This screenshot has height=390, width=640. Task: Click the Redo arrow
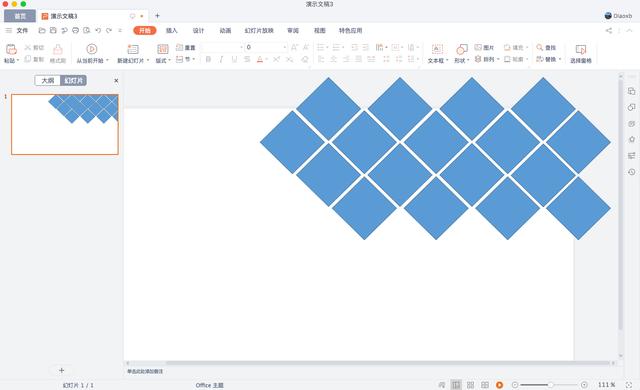109,31
